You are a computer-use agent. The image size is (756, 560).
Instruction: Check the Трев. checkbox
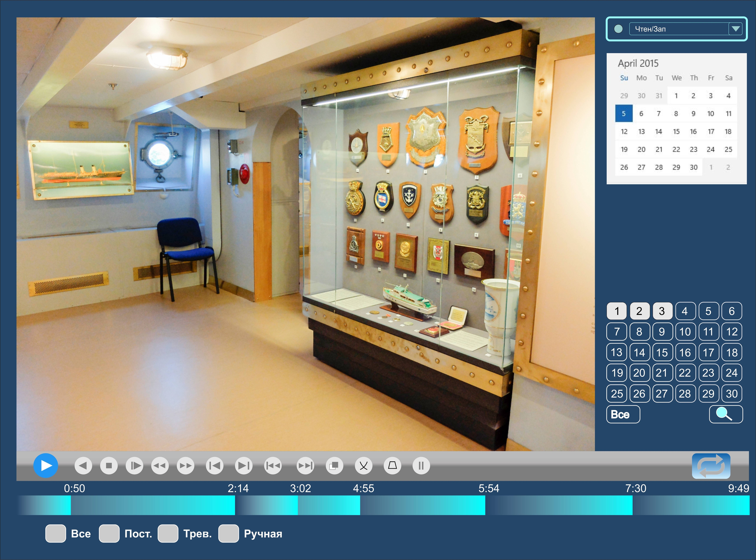pyautogui.click(x=168, y=534)
